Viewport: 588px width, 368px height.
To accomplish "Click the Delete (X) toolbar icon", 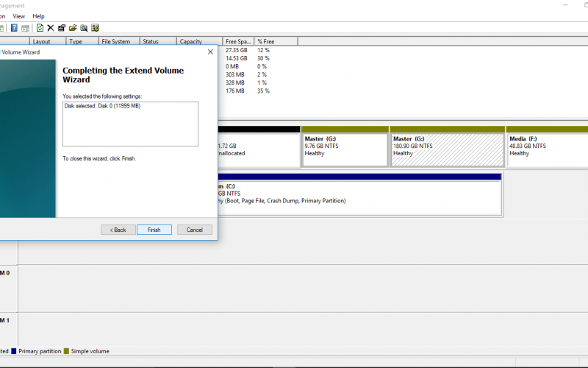I will (x=51, y=28).
